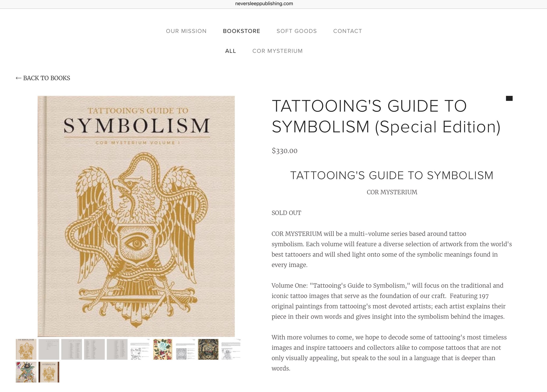Navigate to SOFT GOODS page
547x392 pixels.
(x=297, y=31)
